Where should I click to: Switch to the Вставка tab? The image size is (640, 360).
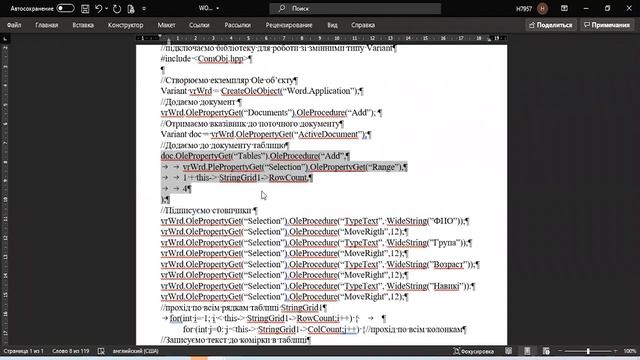click(x=83, y=25)
